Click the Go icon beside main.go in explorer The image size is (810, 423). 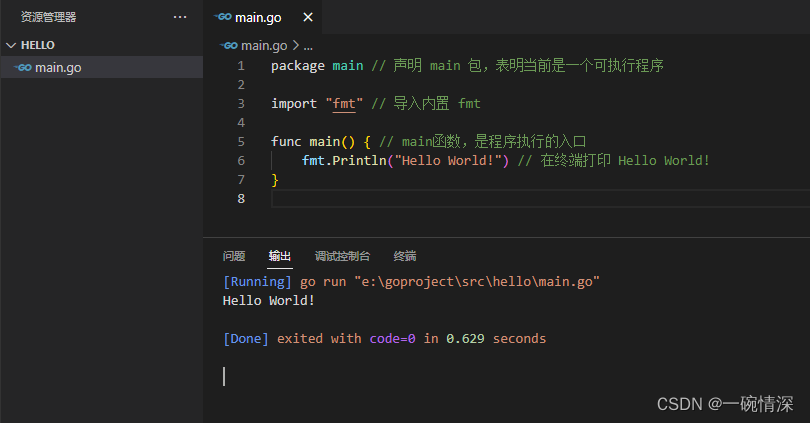coord(23,68)
